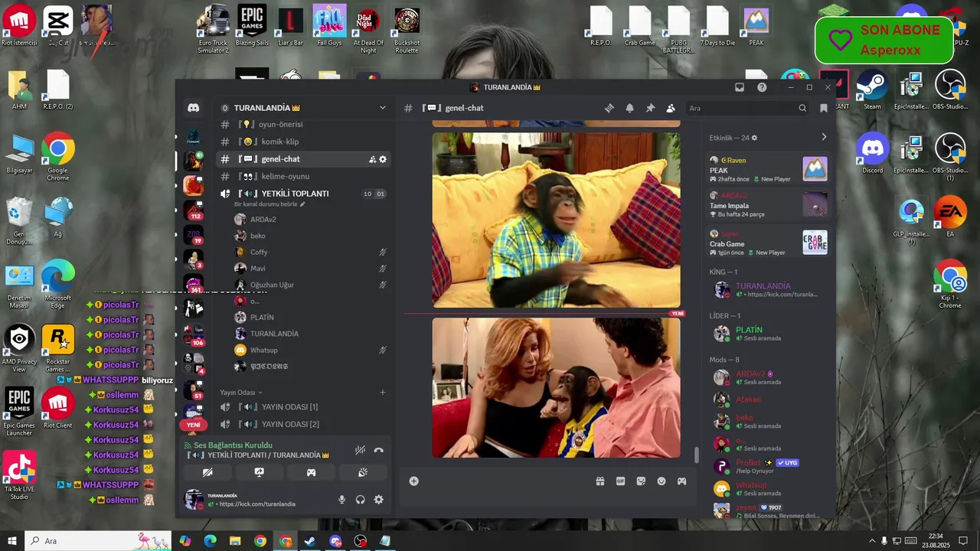The width and height of the screenshot is (980, 551).
Task: Disconnect from voice call
Action: [x=378, y=450]
